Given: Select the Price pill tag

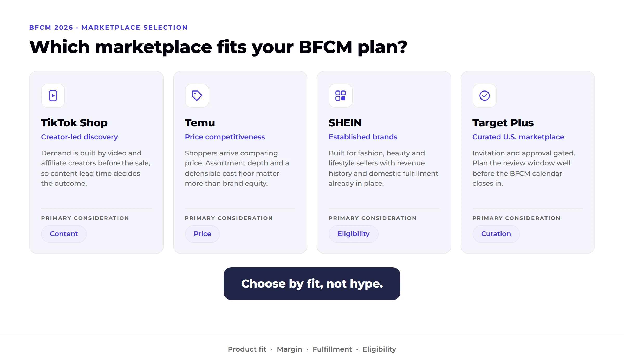Looking at the screenshot, I should pyautogui.click(x=203, y=234).
